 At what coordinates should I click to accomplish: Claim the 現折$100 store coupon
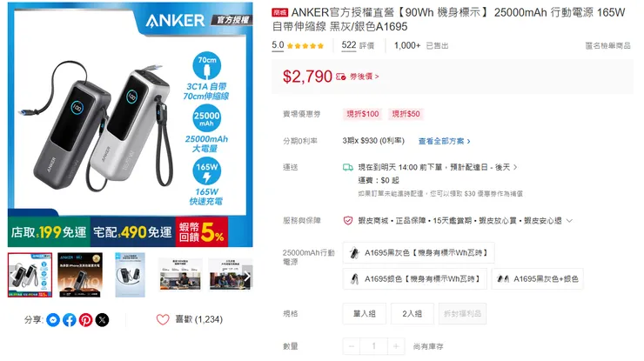363,114
